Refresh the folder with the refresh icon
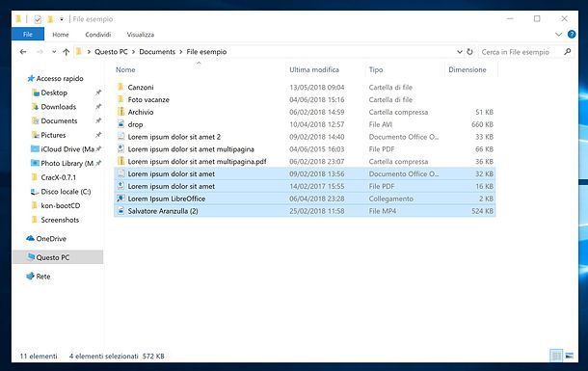The height and width of the screenshot is (371, 588). (x=469, y=52)
